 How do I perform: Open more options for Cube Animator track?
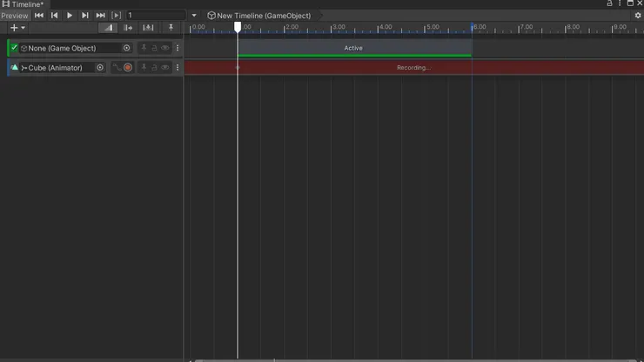(x=178, y=67)
